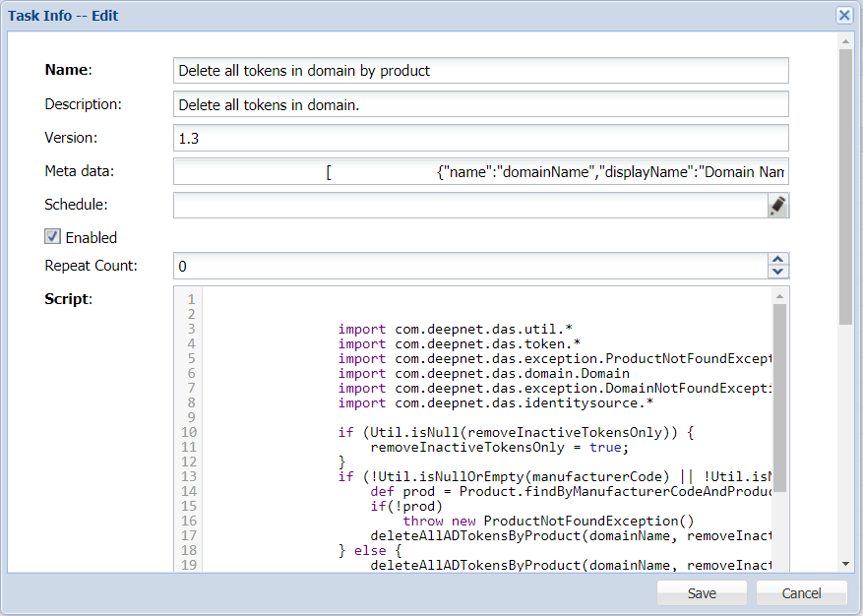
Task: Click the Meta data input field
Action: (480, 172)
